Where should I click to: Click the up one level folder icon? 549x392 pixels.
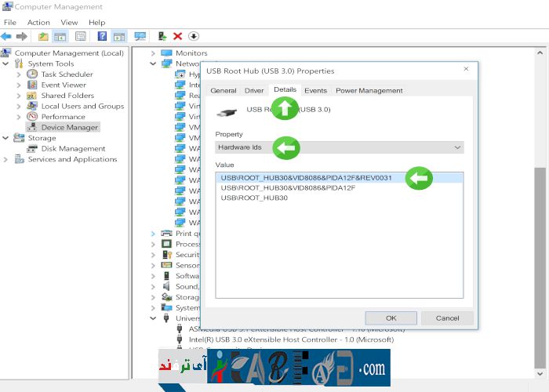coord(43,36)
